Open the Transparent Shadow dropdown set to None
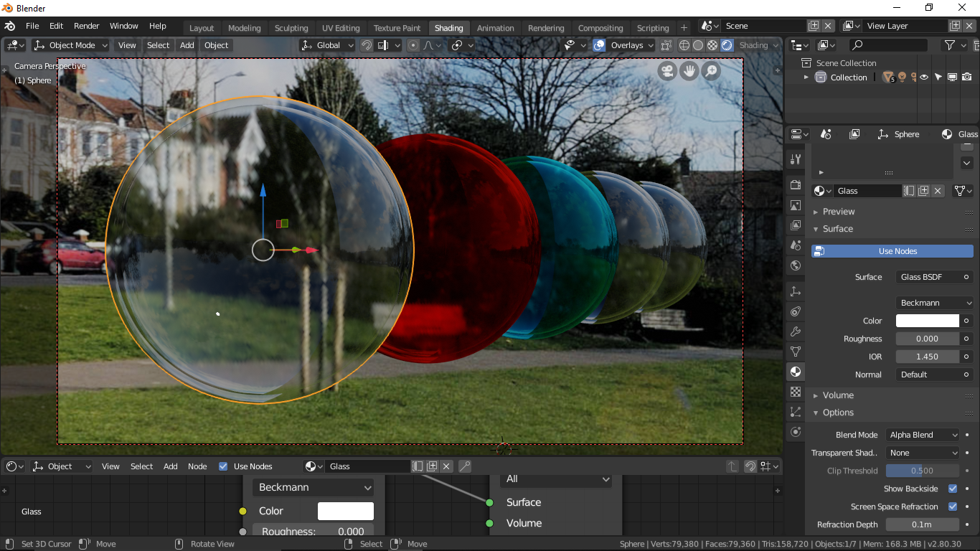This screenshot has height=551, width=980. [x=923, y=453]
